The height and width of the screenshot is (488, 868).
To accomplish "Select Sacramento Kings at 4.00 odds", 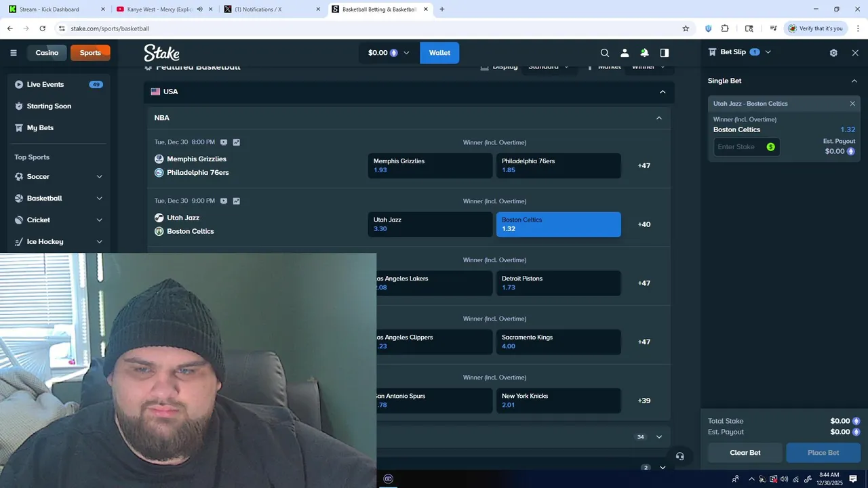I will (x=559, y=342).
